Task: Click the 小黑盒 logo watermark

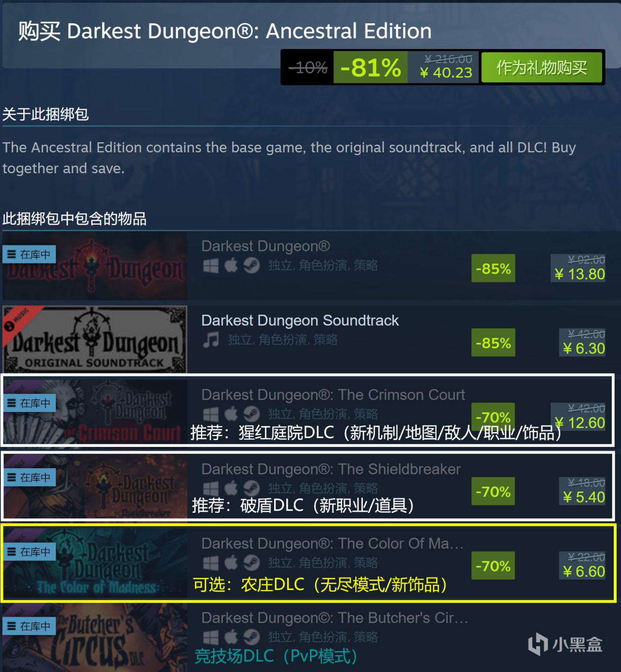Action: click(565, 644)
